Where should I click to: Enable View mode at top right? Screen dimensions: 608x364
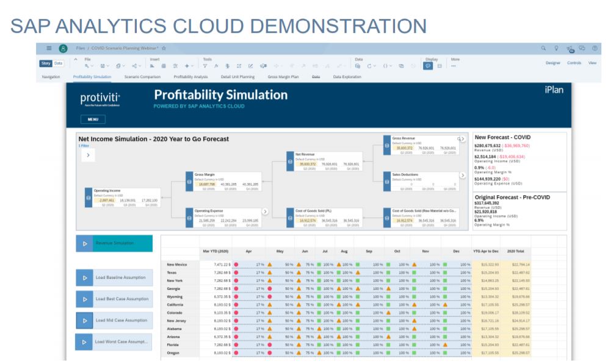(x=593, y=63)
